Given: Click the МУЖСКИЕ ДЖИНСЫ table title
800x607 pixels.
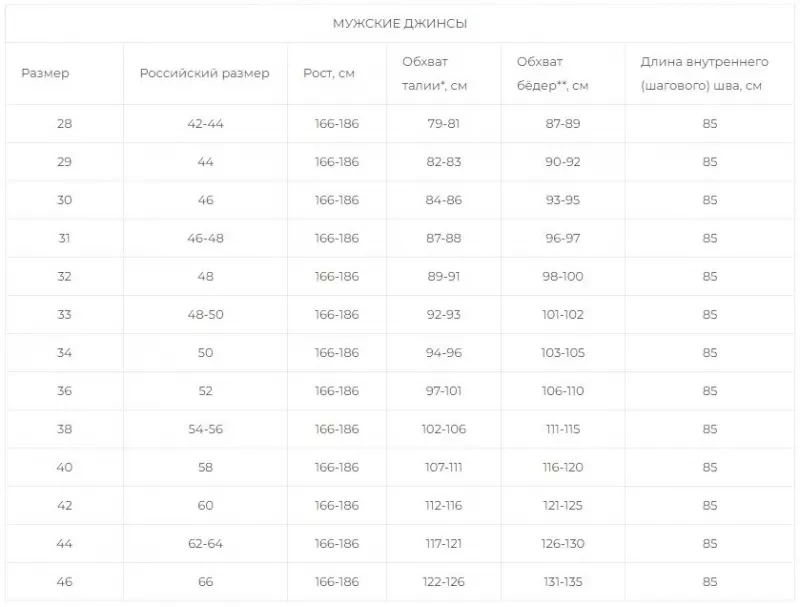Looking at the screenshot, I should click(x=400, y=24).
